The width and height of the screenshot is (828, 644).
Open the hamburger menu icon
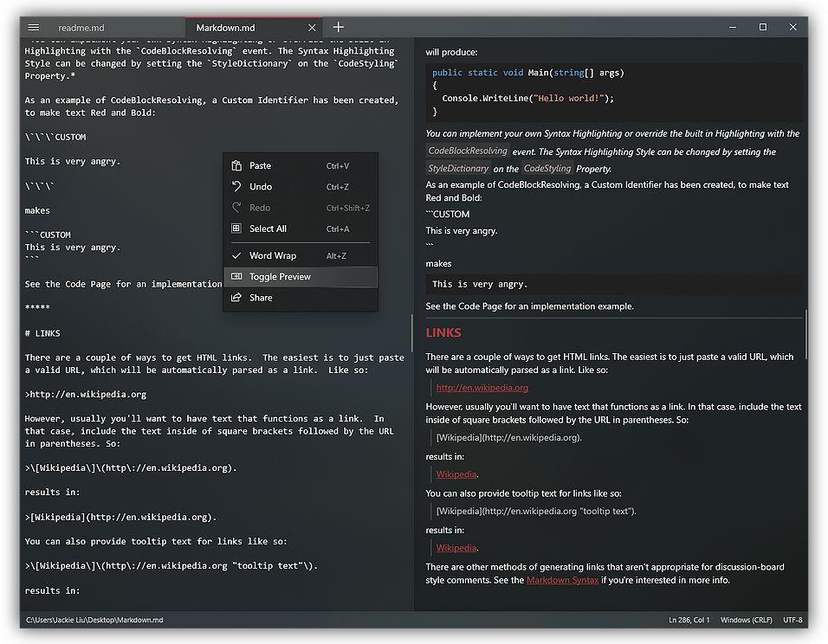[x=33, y=28]
